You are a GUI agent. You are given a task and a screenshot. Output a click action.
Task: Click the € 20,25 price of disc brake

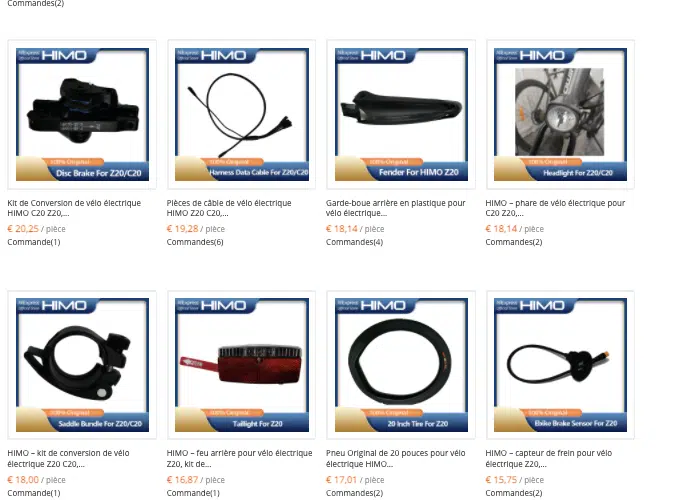[x=23, y=229]
